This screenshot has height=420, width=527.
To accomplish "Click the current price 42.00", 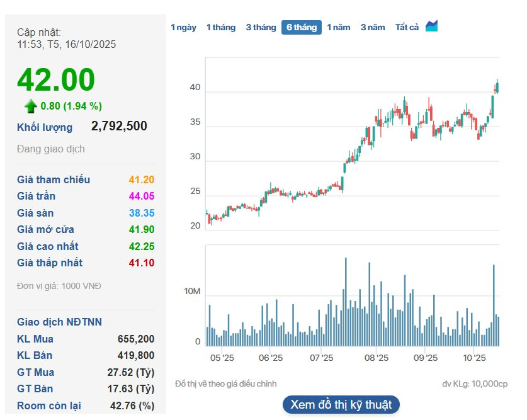I will click(x=56, y=80).
